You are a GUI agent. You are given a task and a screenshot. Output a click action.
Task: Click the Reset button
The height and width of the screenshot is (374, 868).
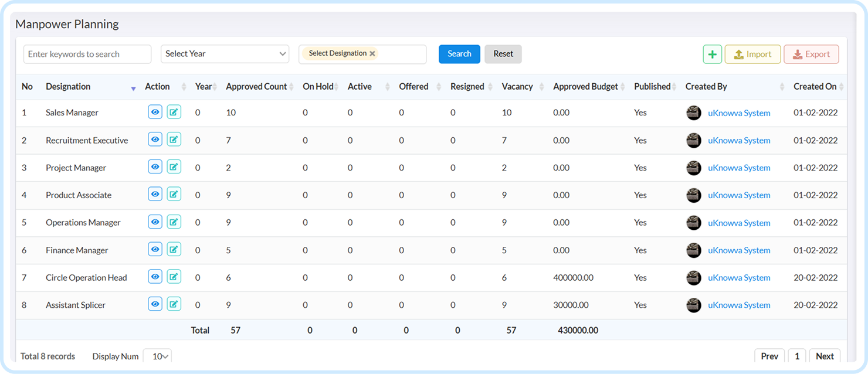(503, 54)
